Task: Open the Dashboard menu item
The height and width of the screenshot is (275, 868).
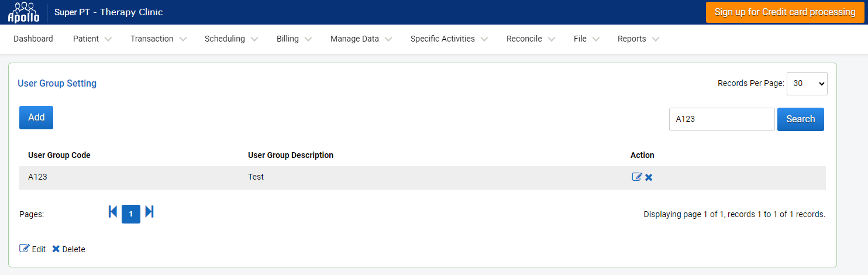Action: (33, 39)
